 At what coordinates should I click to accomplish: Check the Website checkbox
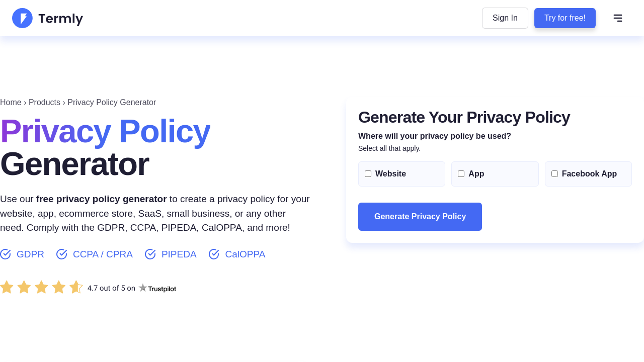[368, 174]
